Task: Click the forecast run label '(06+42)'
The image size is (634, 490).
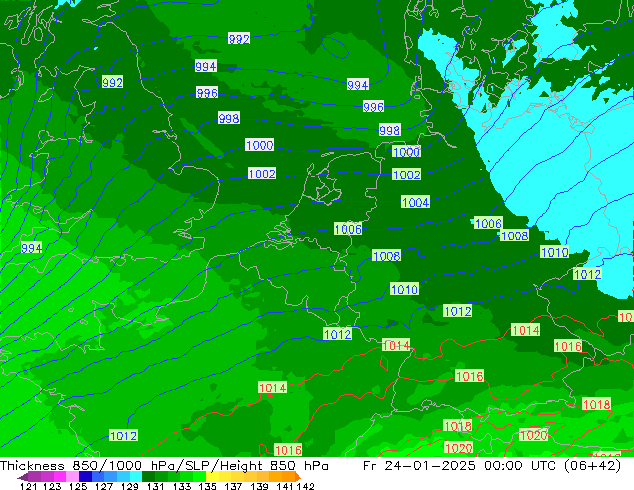Action: [592, 466]
